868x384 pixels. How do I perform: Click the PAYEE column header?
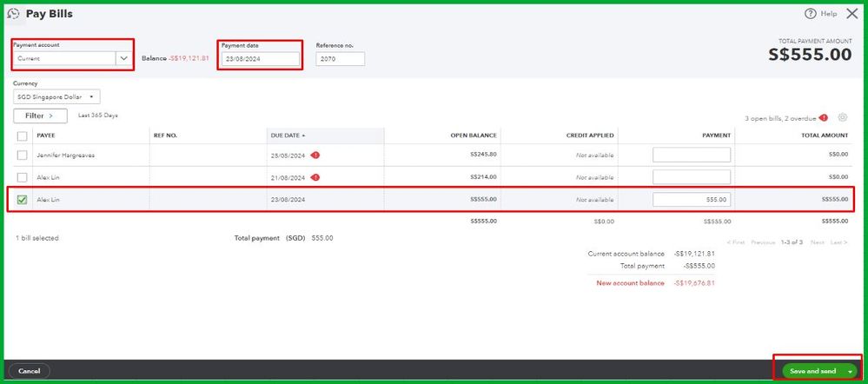click(46, 136)
